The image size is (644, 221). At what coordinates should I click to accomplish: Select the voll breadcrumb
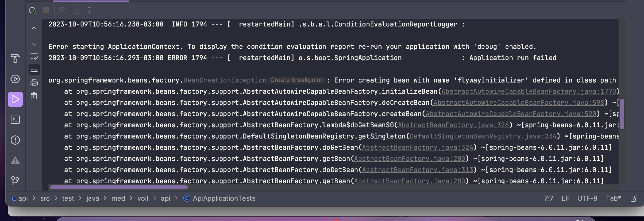click(143, 198)
